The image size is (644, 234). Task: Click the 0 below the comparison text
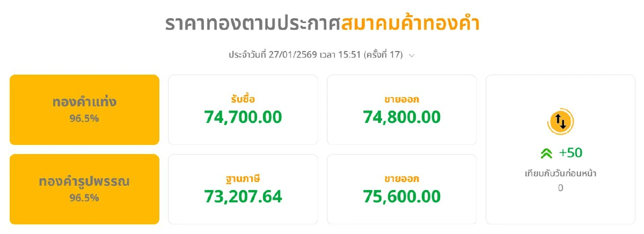(560, 188)
